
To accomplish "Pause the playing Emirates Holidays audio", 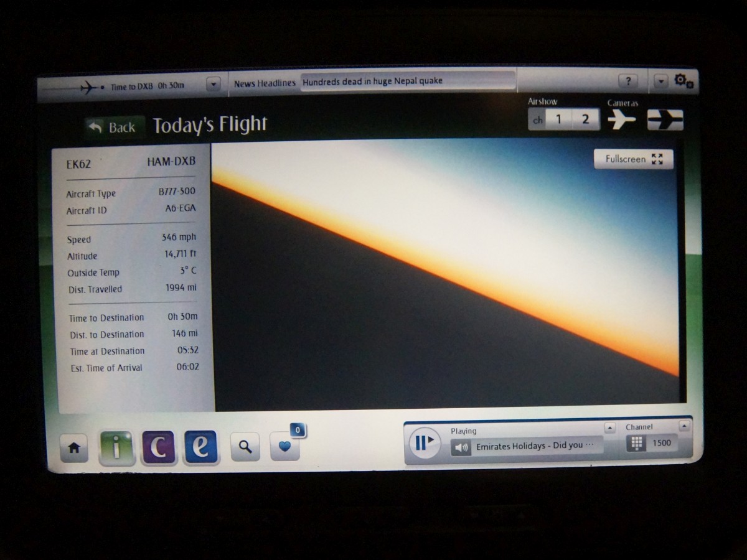I will (424, 443).
